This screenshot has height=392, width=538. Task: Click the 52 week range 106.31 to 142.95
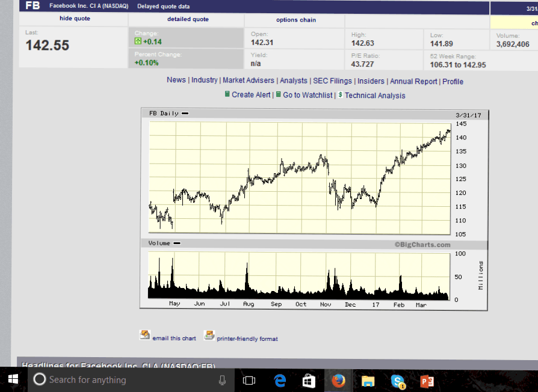tap(458, 65)
